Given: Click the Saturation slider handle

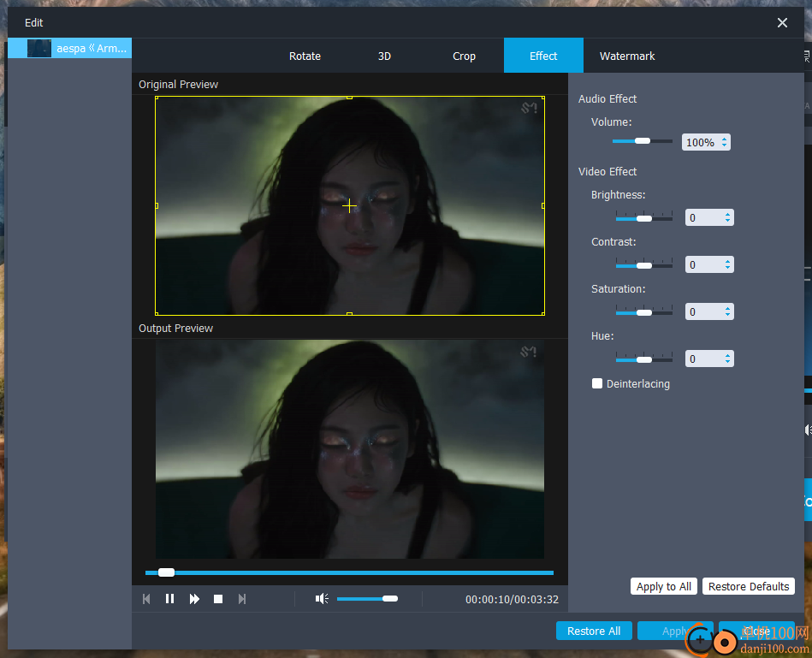Looking at the screenshot, I should click(643, 312).
